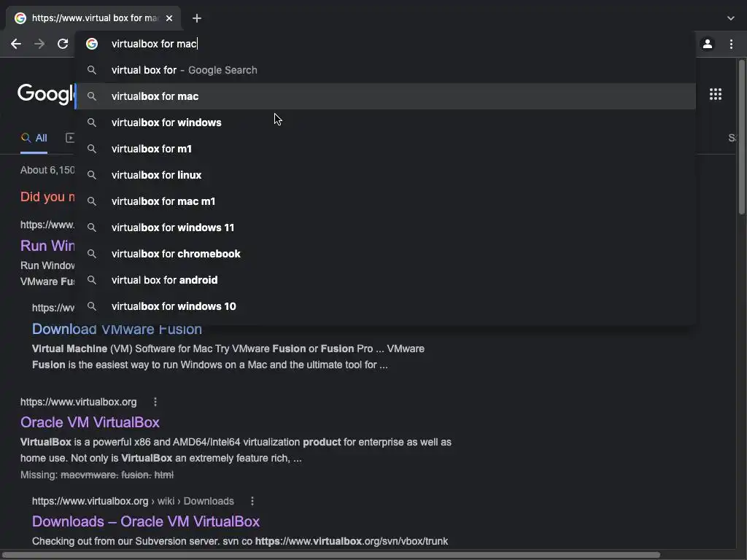Close the virtual box for mac tab
This screenshot has width=747, height=560.
[169, 18]
